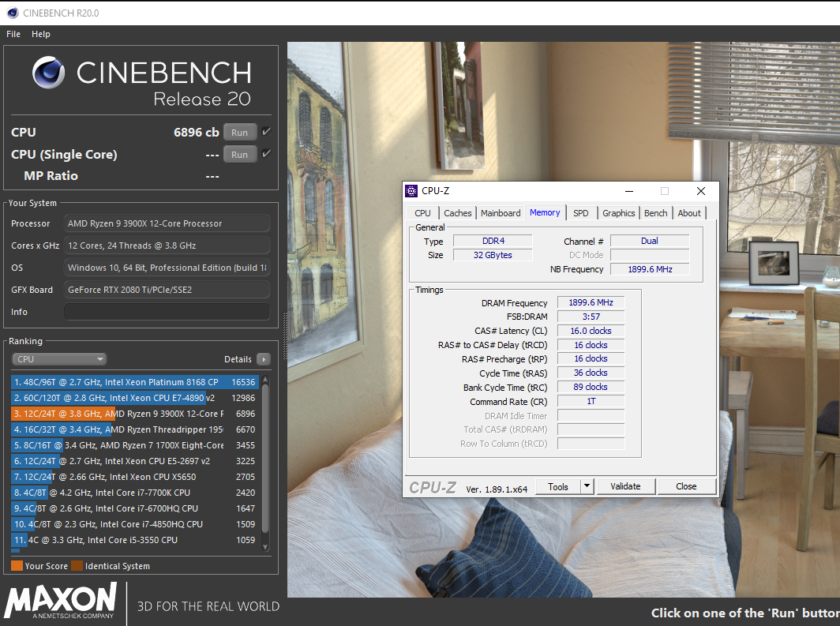This screenshot has height=626, width=840.
Task: Select ranking row Intel Core i5-3550
Action: click(134, 540)
